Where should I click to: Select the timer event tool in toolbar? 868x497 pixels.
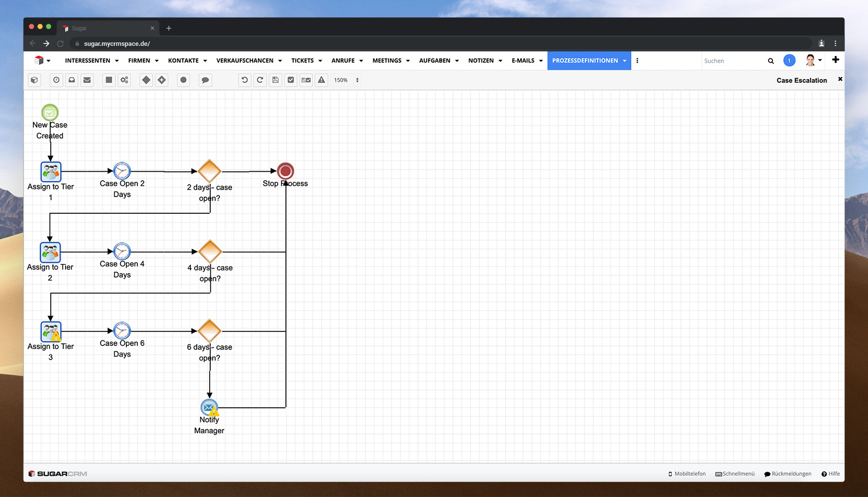(56, 80)
